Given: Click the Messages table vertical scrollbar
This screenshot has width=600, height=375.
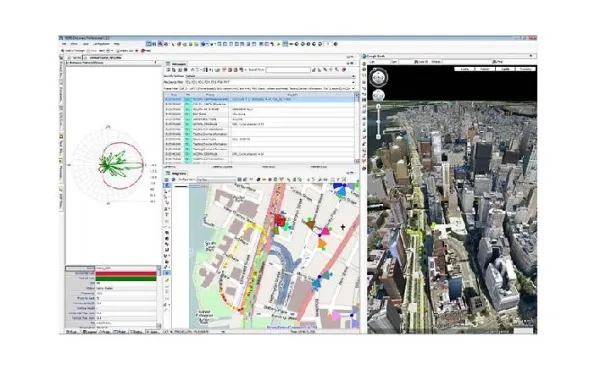Looking at the screenshot, I should 357,128.
